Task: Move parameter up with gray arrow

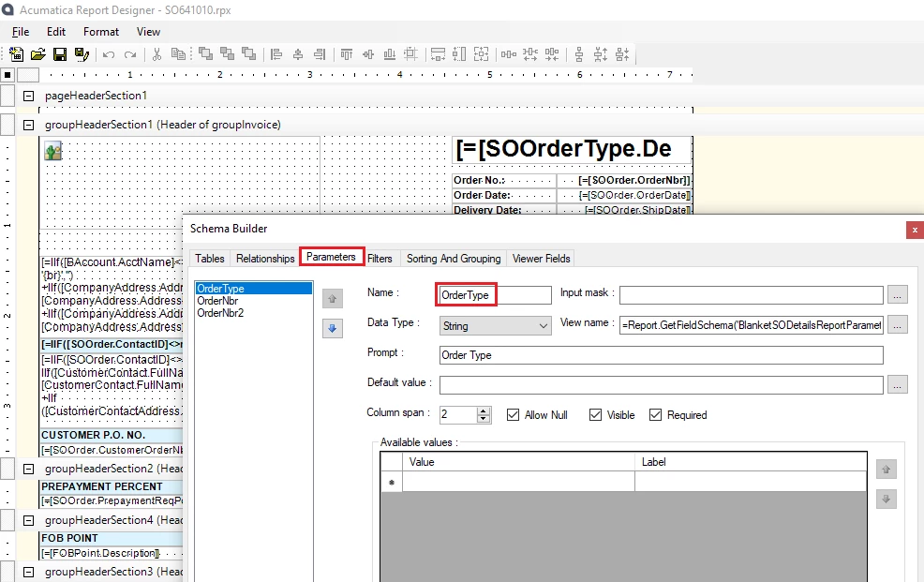Action: tap(333, 299)
